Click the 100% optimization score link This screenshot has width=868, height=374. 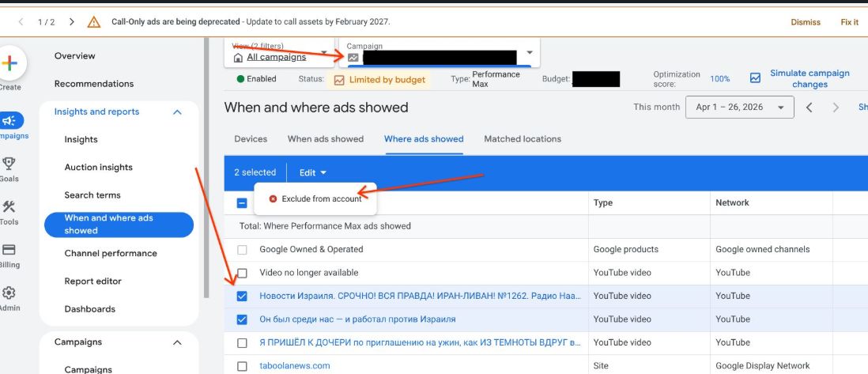719,79
